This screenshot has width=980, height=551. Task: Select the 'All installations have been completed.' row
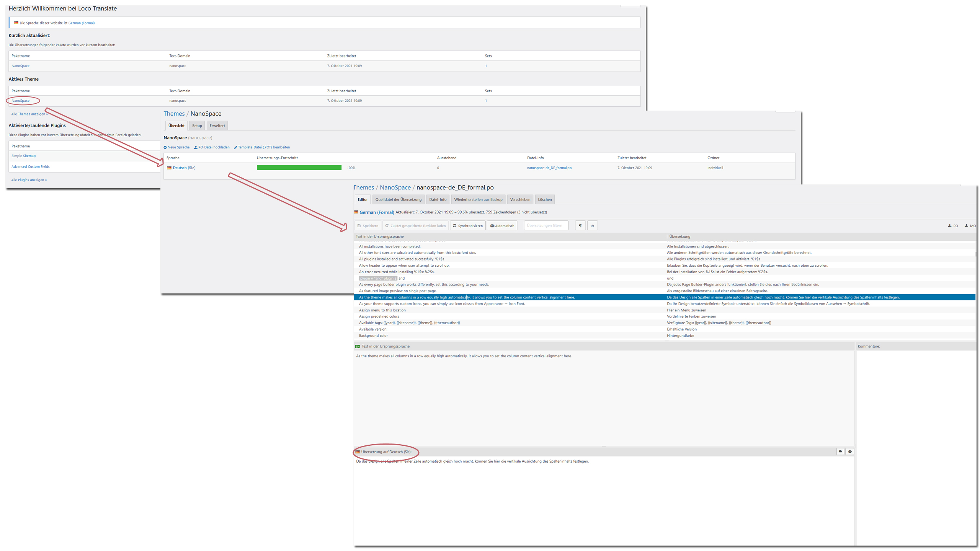coord(664,246)
